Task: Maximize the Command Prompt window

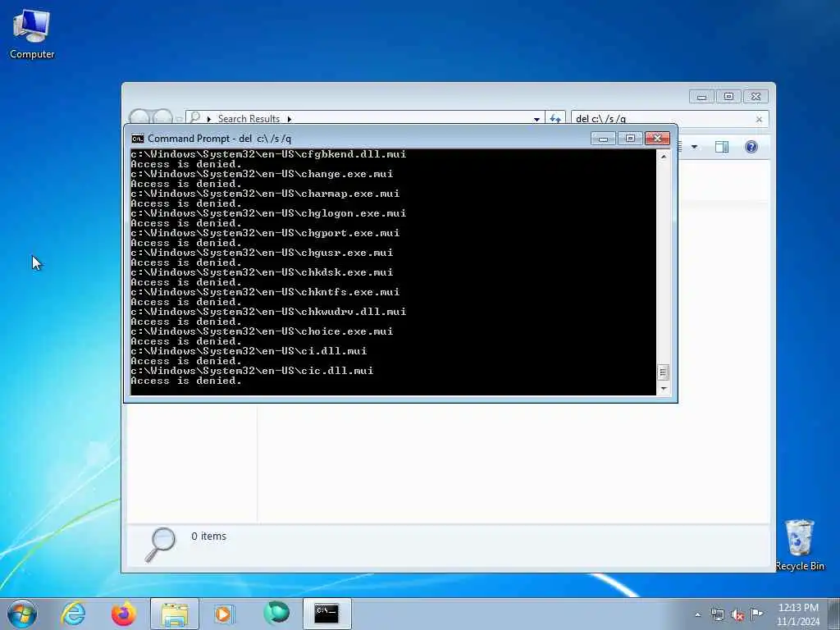Action: 630,139
